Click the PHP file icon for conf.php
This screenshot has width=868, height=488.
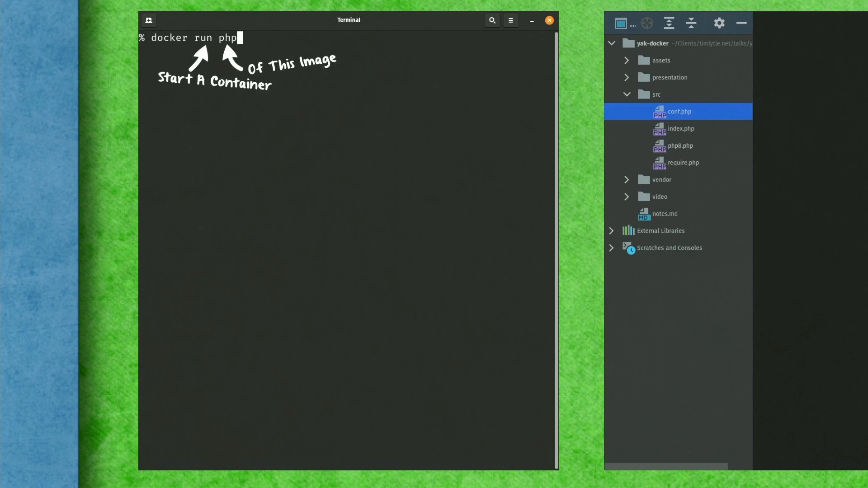pyautogui.click(x=659, y=112)
